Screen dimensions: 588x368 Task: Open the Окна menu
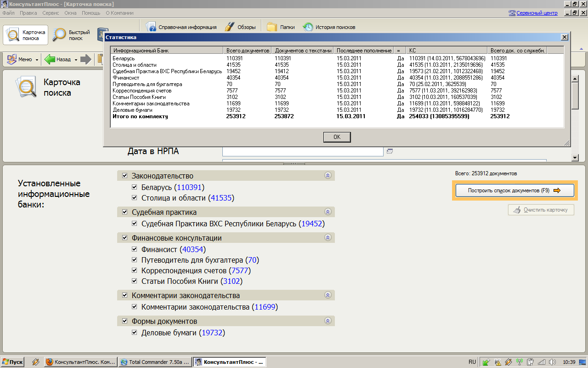click(x=70, y=13)
